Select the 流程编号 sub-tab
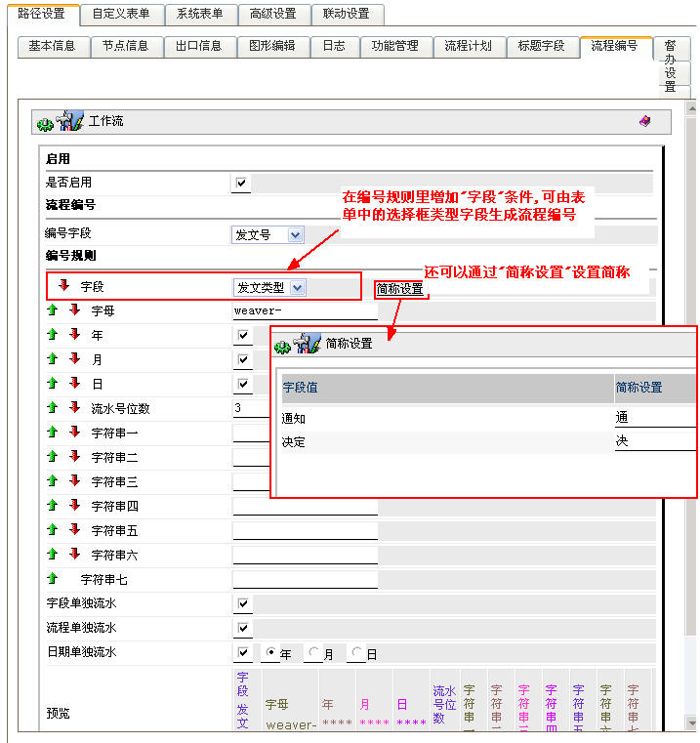Screen dimensions: 700x743 [x=615, y=46]
